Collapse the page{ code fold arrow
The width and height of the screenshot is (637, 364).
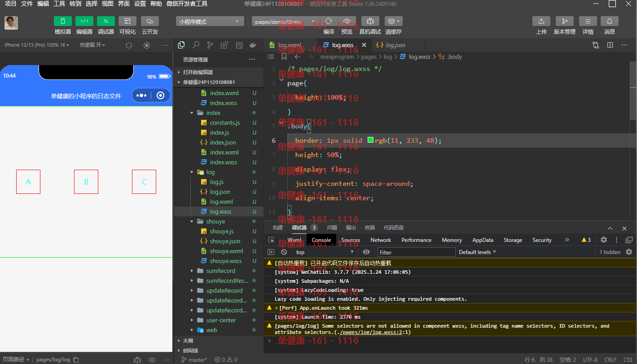pos(281,79)
